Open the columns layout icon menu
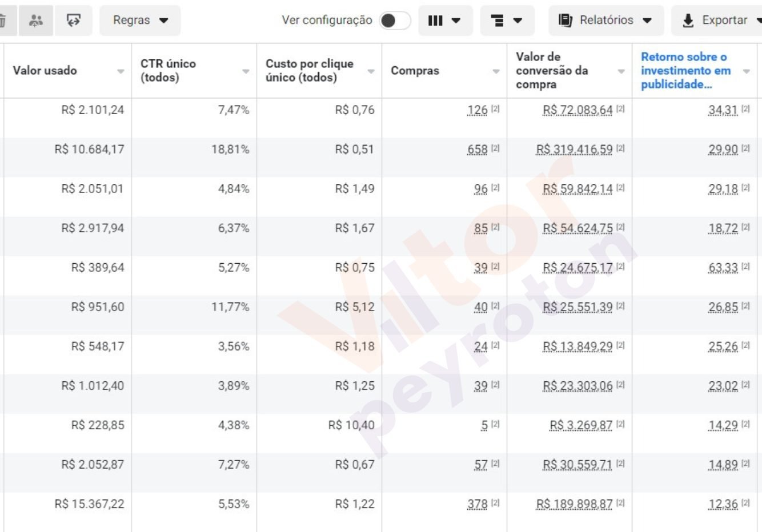This screenshot has width=762, height=532. 445,21
